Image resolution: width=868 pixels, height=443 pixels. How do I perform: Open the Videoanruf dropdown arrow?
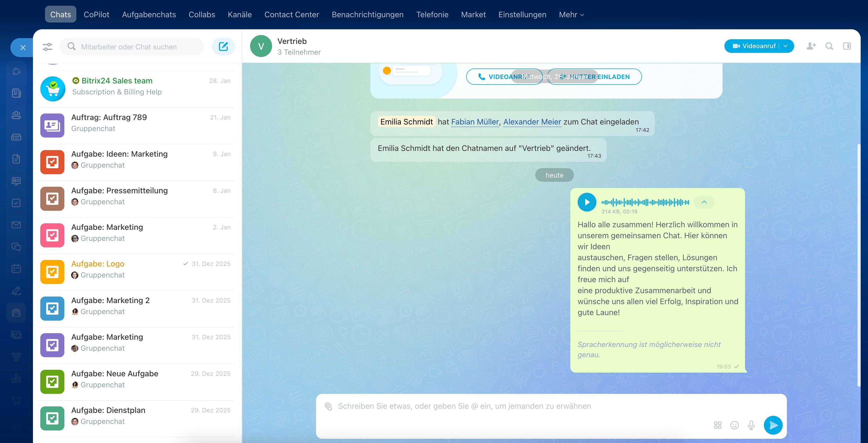point(786,46)
